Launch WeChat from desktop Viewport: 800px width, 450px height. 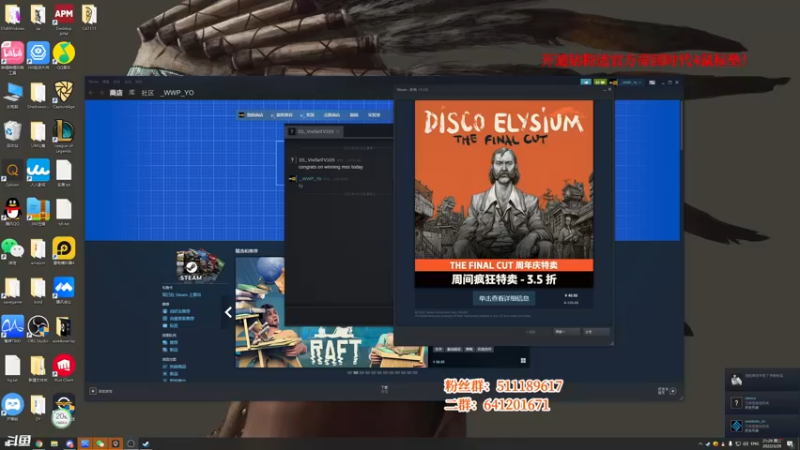click(12, 252)
